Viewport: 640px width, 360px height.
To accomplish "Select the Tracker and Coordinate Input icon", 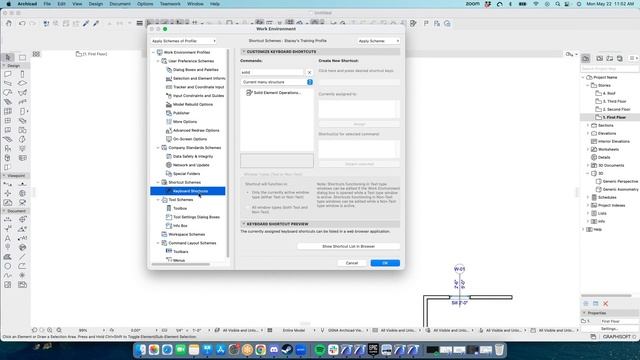I will tap(169, 87).
